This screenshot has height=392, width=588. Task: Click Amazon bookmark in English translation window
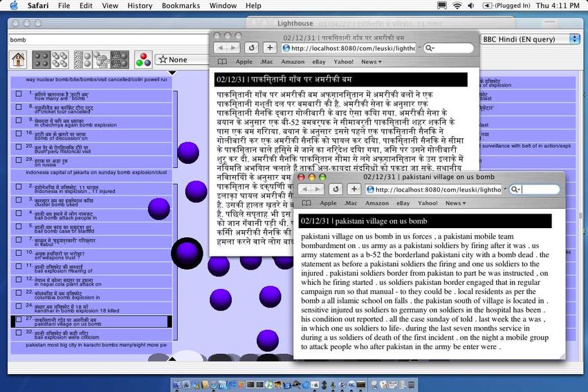[x=377, y=203]
